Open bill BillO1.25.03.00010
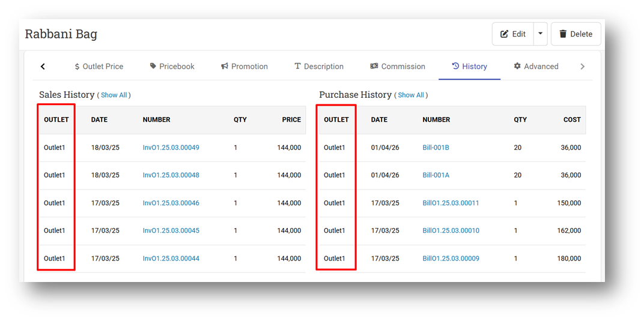This screenshot has height=321, width=644. (x=451, y=231)
